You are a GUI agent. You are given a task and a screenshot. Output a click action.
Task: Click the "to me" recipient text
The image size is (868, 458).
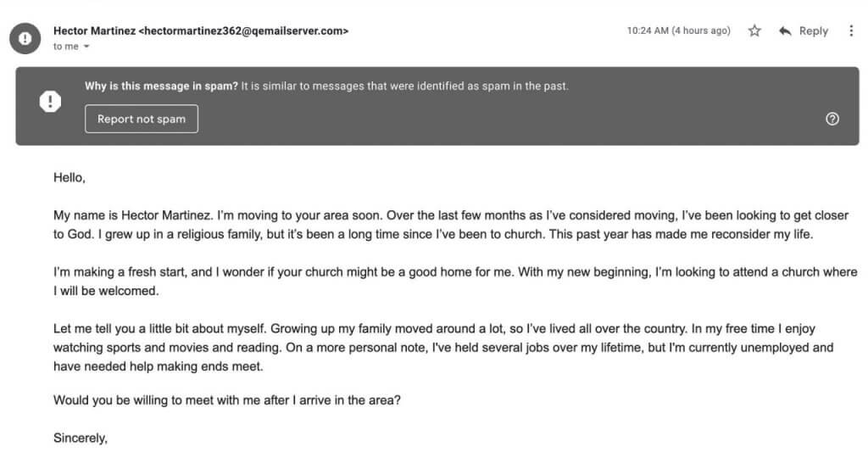64,47
